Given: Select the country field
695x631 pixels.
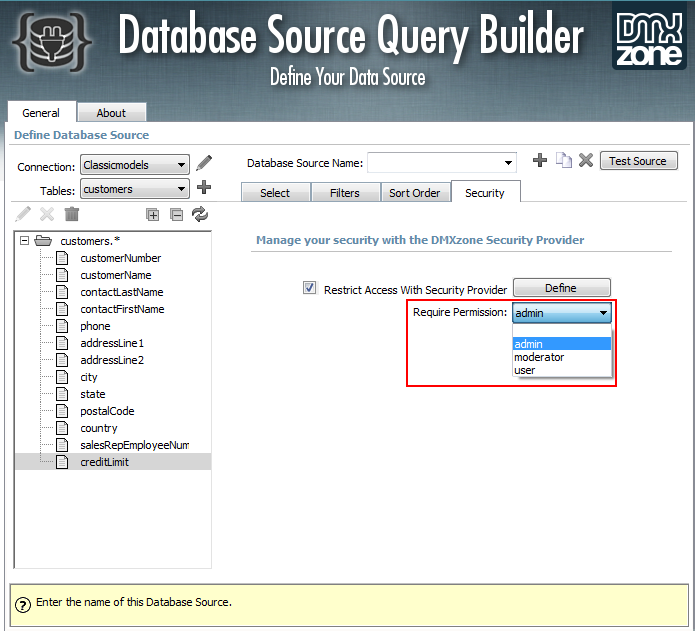Looking at the screenshot, I should point(99,428).
